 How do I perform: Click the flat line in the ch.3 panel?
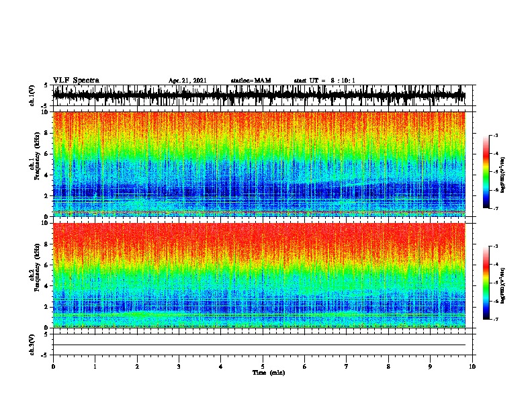[x=259, y=345]
